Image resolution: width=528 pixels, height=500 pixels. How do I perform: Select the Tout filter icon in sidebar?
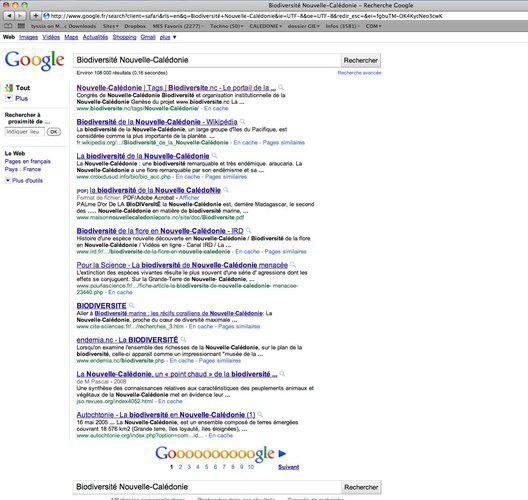(x=9, y=88)
